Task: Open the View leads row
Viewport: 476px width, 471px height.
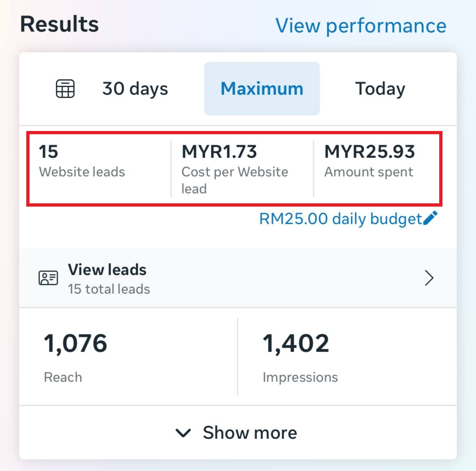Action: click(238, 278)
